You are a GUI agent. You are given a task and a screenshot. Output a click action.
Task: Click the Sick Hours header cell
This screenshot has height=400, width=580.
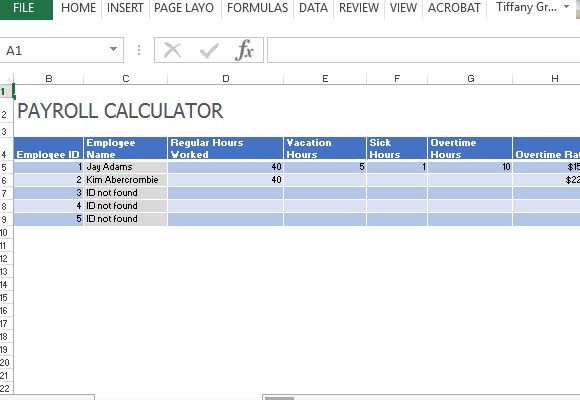click(397, 148)
